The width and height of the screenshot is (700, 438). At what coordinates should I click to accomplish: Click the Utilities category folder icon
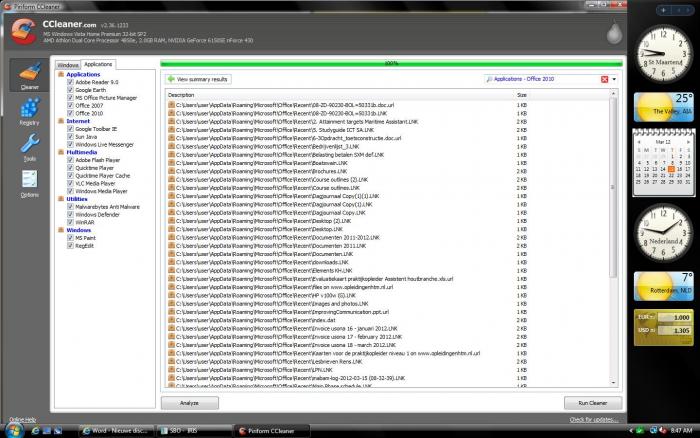coord(61,199)
